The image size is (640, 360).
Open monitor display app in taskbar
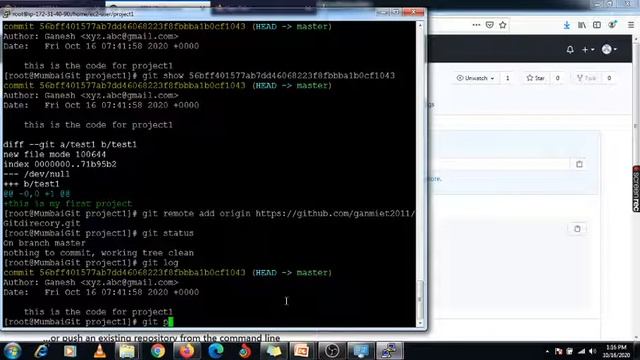coord(360,351)
